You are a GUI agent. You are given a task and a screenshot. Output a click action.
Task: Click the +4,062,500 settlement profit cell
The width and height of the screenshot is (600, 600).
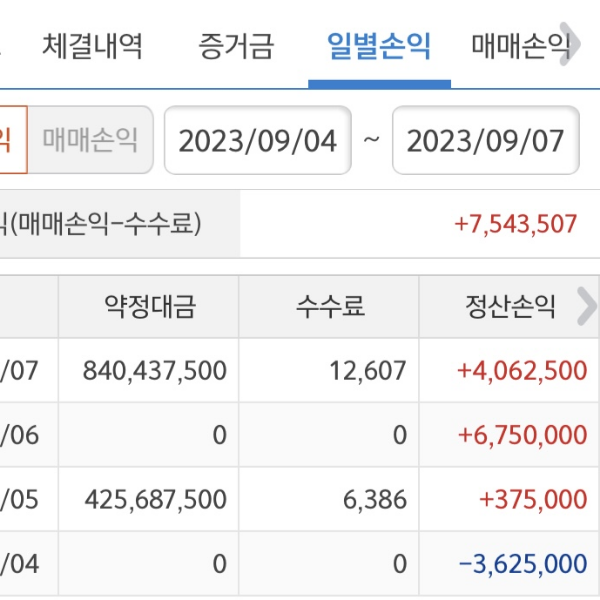click(521, 371)
